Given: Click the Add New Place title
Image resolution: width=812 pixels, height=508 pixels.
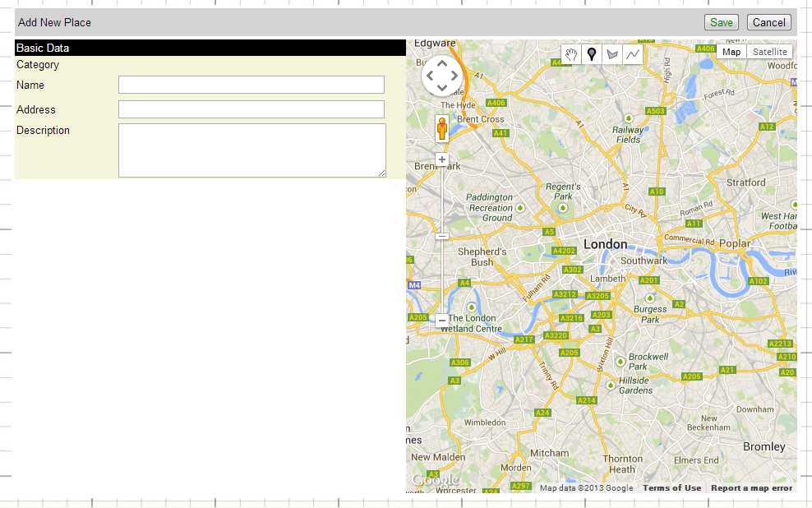Looking at the screenshot, I should (x=54, y=22).
